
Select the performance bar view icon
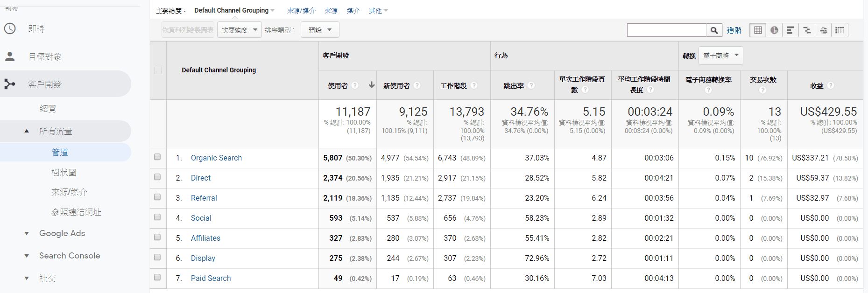pyautogui.click(x=790, y=30)
